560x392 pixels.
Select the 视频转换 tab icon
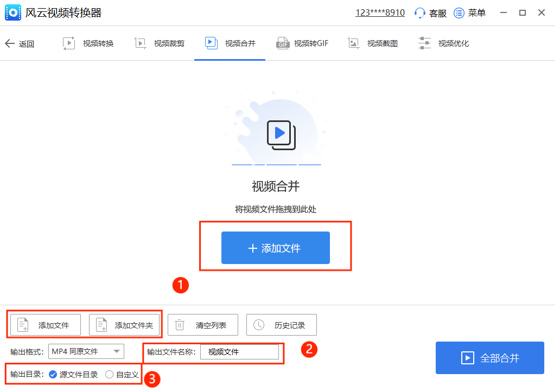click(69, 43)
